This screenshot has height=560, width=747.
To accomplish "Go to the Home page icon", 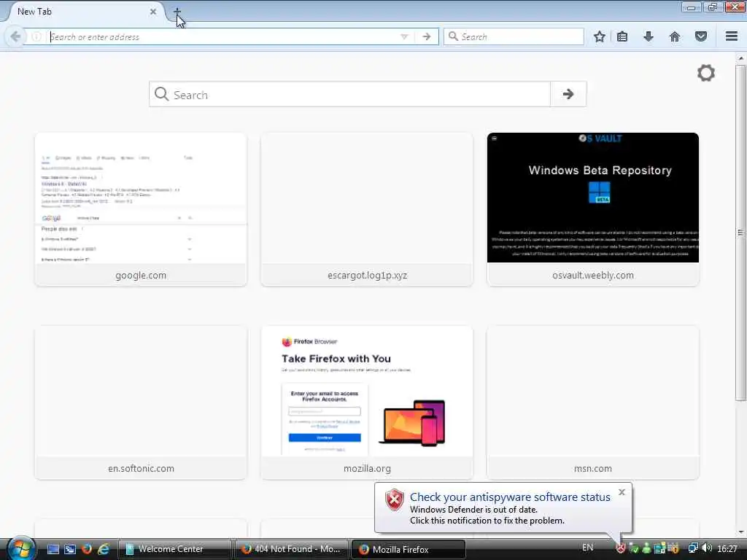I will pyautogui.click(x=675, y=36).
